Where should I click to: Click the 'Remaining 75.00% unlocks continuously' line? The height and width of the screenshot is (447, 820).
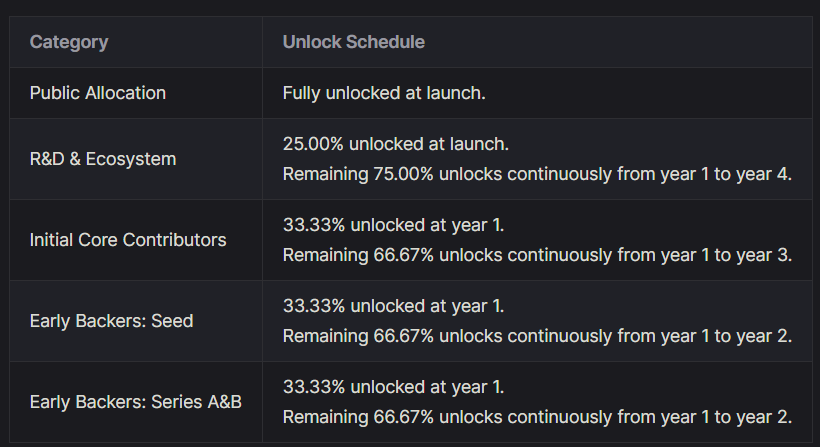point(537,174)
